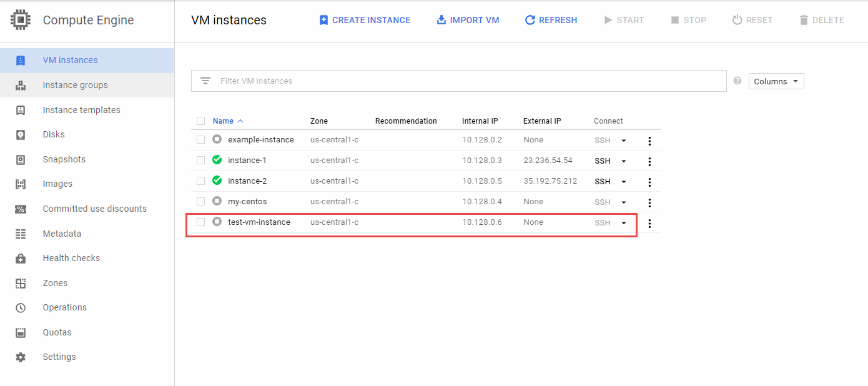Open the Operations clock icon
Image resolution: width=868 pixels, height=386 pixels.
pyautogui.click(x=21, y=307)
